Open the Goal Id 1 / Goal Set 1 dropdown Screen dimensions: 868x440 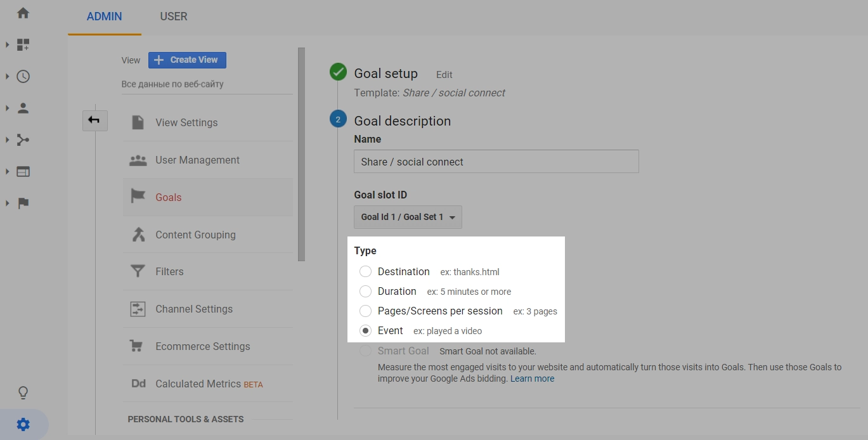point(408,217)
